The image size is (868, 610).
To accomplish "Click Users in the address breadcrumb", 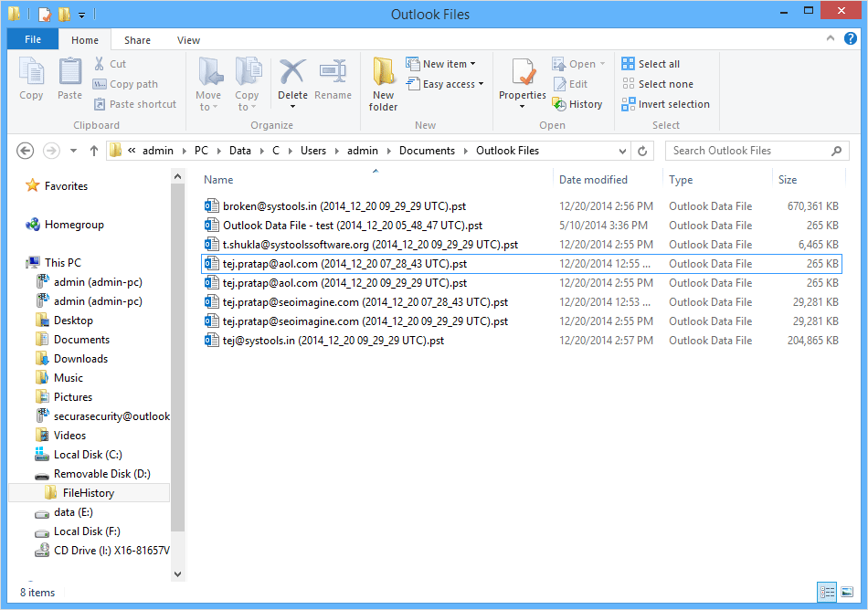I will coord(313,151).
